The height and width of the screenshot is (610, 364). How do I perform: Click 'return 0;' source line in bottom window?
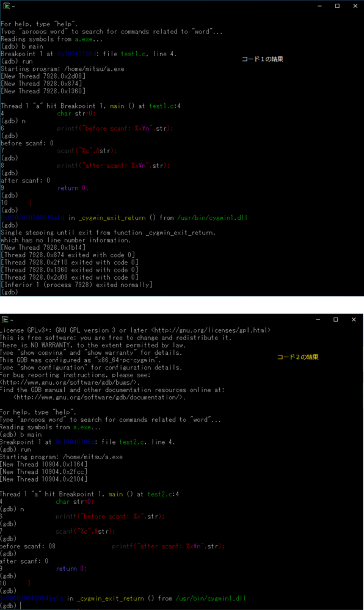pos(71,568)
